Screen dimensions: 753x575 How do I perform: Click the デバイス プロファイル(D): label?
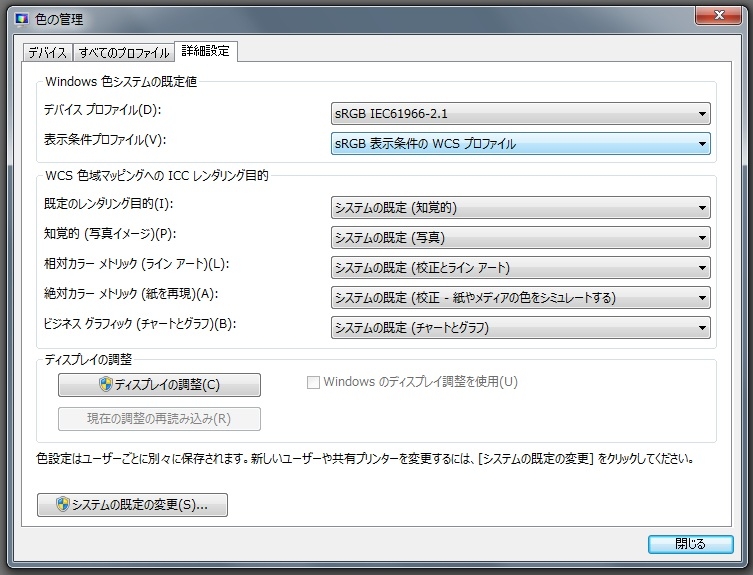102,110
